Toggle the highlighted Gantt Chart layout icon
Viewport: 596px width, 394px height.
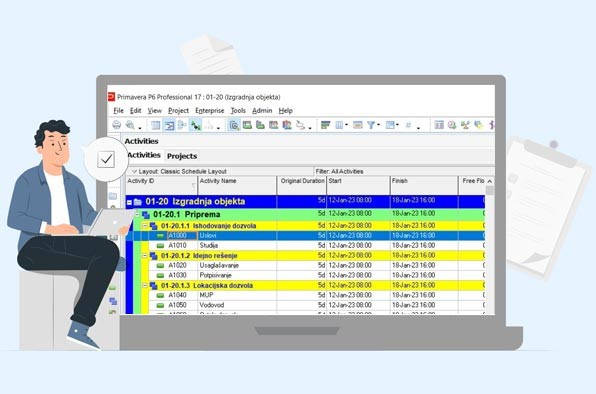pyautogui.click(x=169, y=125)
